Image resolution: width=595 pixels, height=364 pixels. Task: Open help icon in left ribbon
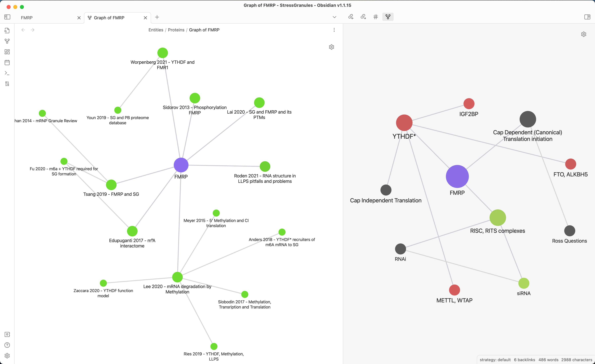coord(7,345)
